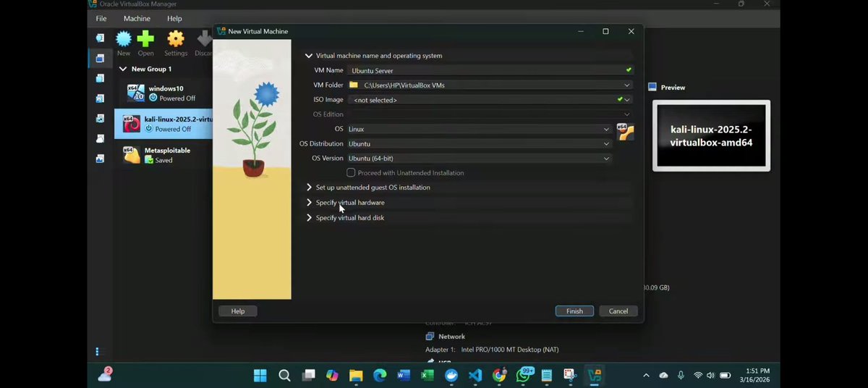Click the kali-linux VM red icon
The height and width of the screenshot is (388, 868).
coord(131,124)
